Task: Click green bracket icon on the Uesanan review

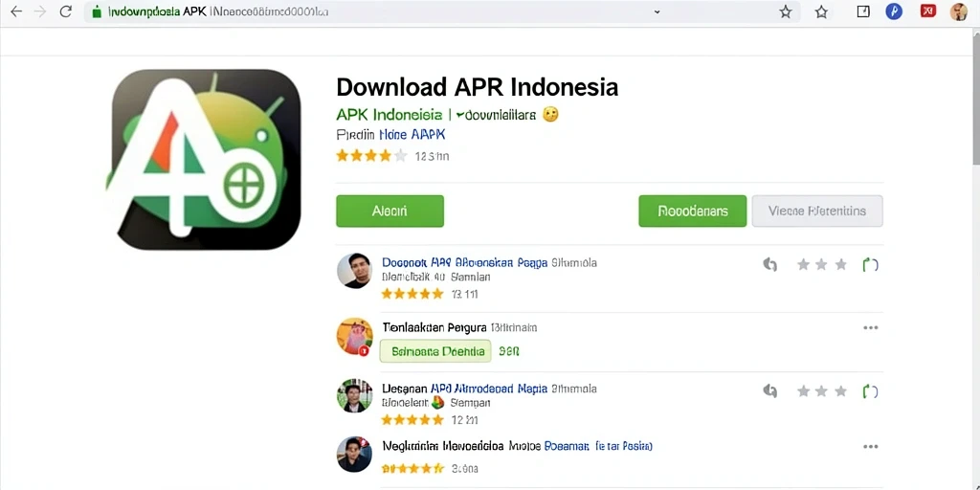Action: point(870,391)
